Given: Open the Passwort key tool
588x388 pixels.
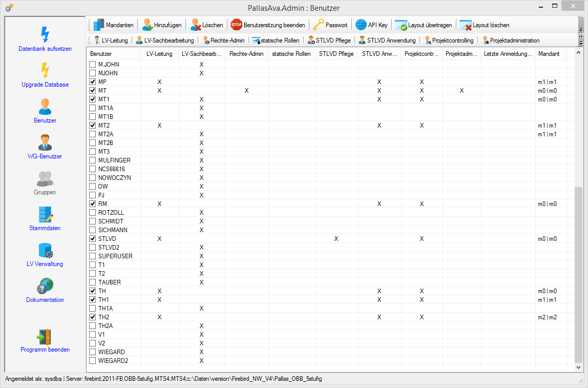Looking at the screenshot, I should pyautogui.click(x=330, y=25).
